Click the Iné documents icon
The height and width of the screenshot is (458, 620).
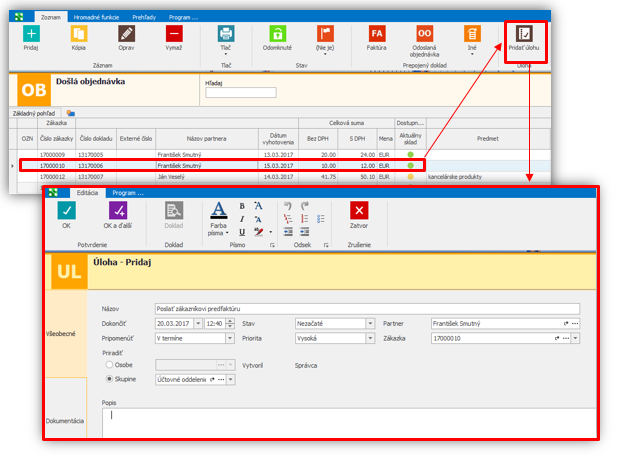(x=472, y=34)
